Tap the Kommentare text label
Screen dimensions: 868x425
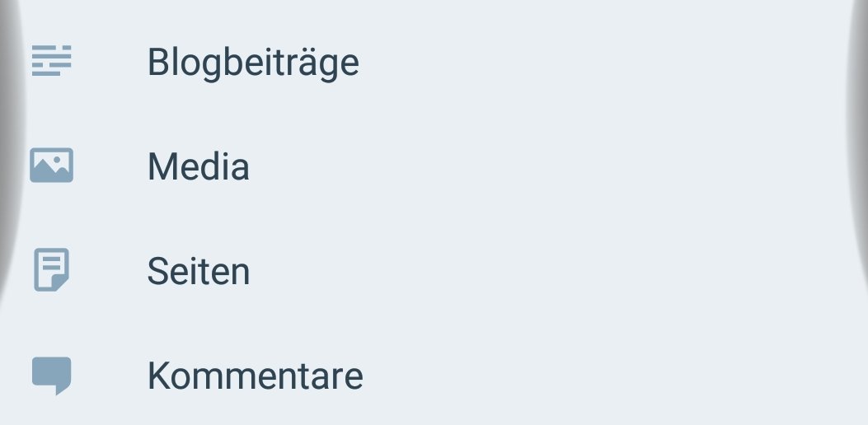[255, 376]
